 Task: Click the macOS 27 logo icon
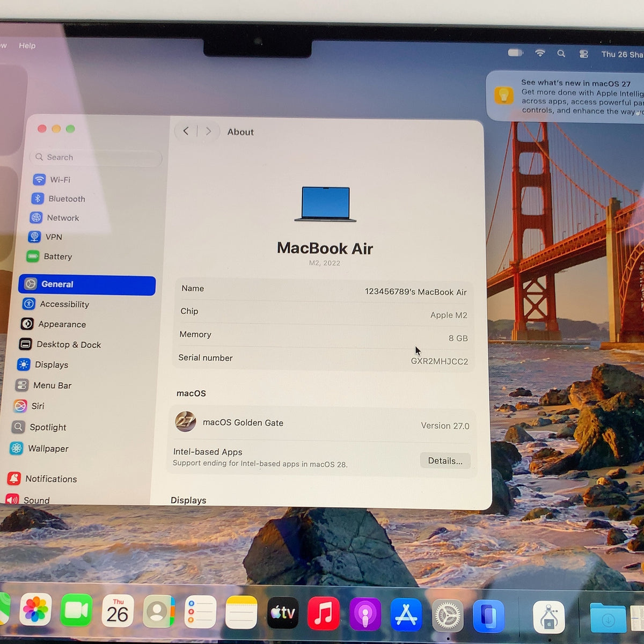[186, 422]
